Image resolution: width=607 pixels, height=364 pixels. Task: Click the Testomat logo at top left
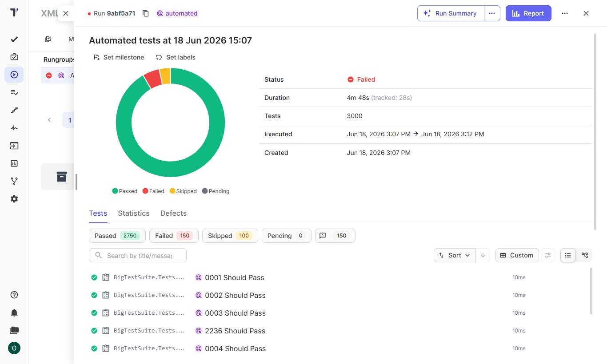click(14, 12)
